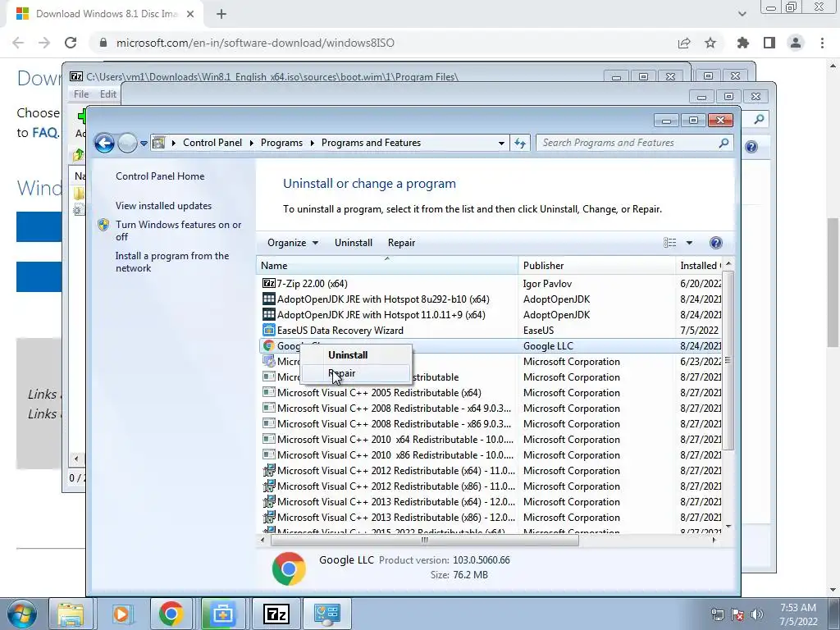Click the volume icon in system tray

point(757,614)
